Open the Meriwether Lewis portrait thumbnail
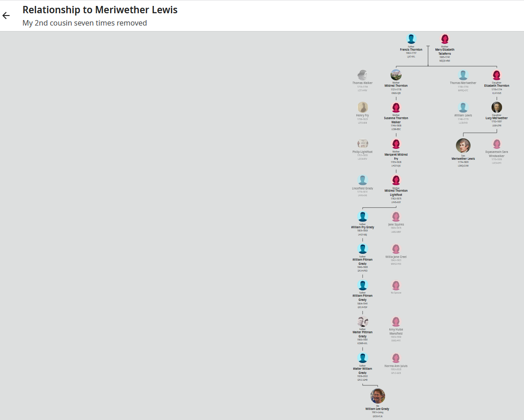The height and width of the screenshot is (420, 524). [x=463, y=146]
